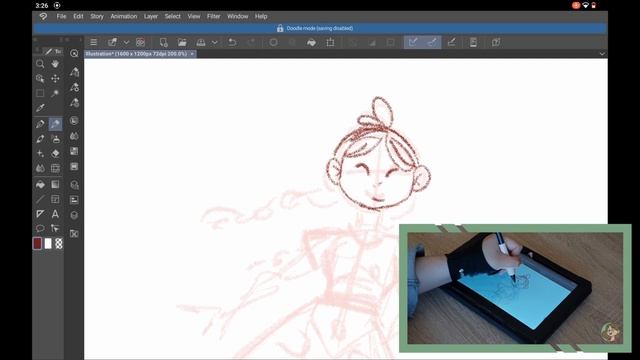
Task: Select the Operation object tool
Action: click(x=40, y=78)
